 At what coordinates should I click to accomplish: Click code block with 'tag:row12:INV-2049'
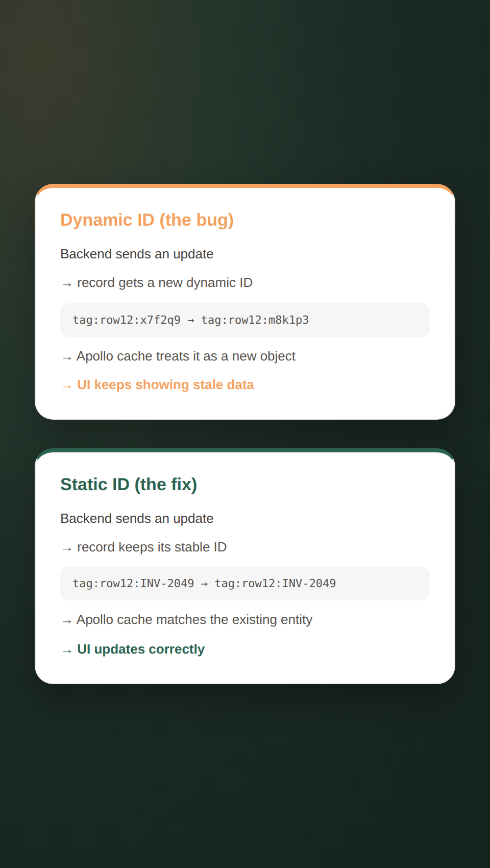coord(245,584)
